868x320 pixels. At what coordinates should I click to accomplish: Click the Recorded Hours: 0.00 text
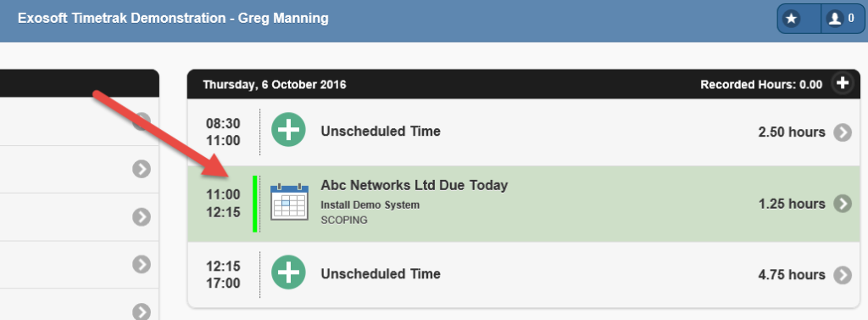click(x=761, y=85)
